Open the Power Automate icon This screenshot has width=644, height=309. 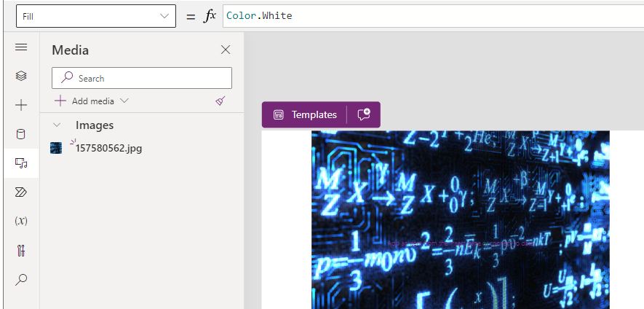[x=21, y=192]
